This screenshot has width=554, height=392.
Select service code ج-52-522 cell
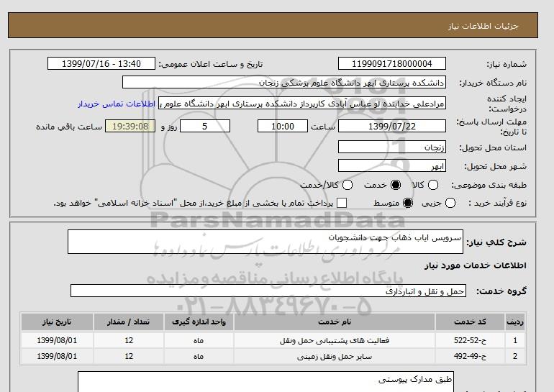point(470,340)
